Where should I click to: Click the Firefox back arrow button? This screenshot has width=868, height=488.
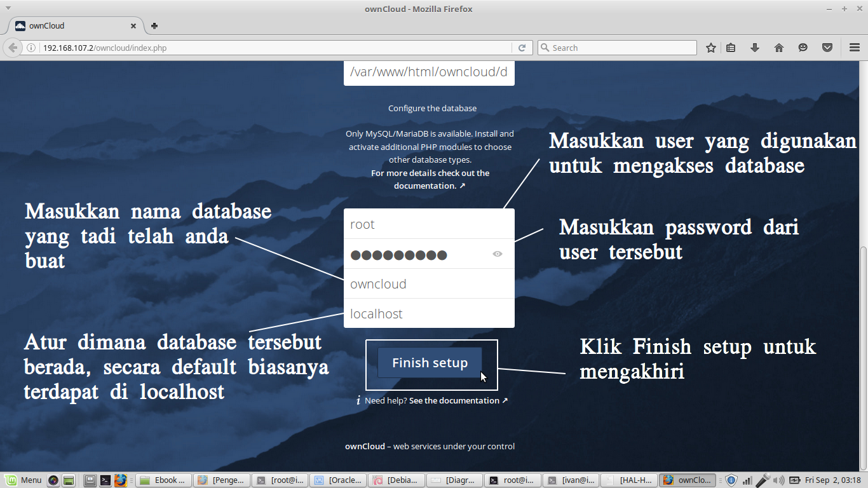(12, 48)
